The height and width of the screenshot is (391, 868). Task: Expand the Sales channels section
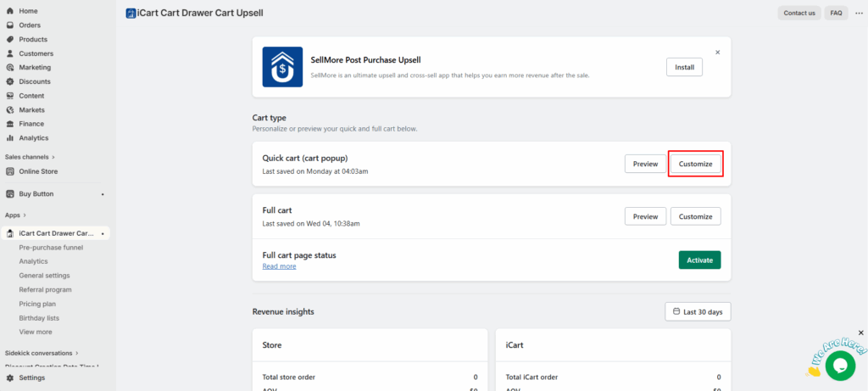[53, 157]
